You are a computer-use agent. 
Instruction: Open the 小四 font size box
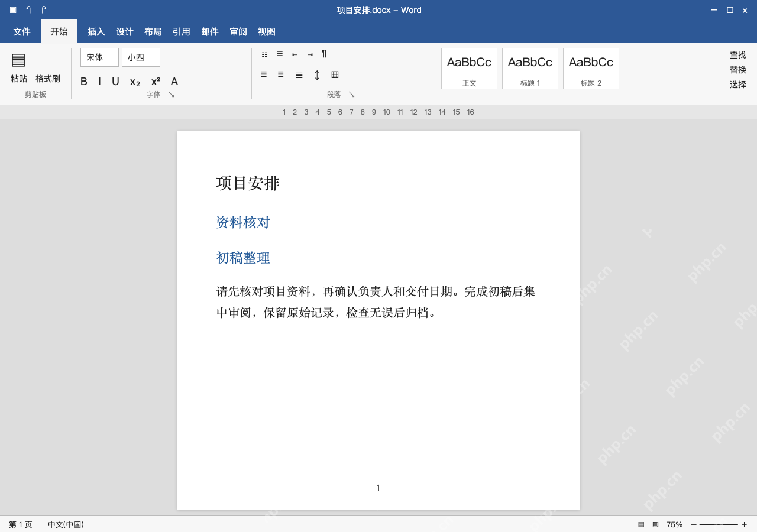click(141, 57)
